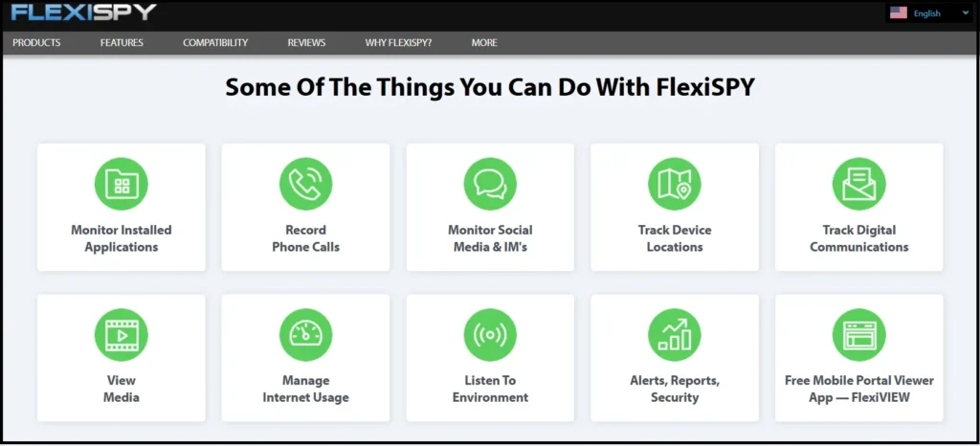Click the FlexiSPY logo in header
This screenshot has width=980, height=446.
pyautogui.click(x=84, y=13)
